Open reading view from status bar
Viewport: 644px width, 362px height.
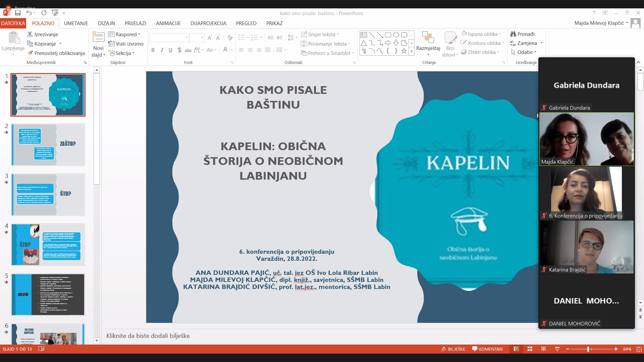point(543,349)
